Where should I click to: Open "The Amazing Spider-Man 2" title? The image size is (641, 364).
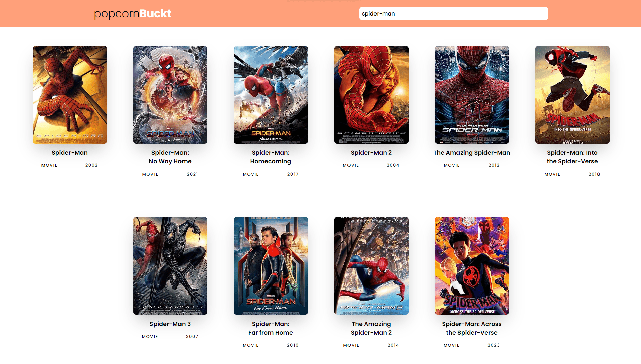click(371, 328)
